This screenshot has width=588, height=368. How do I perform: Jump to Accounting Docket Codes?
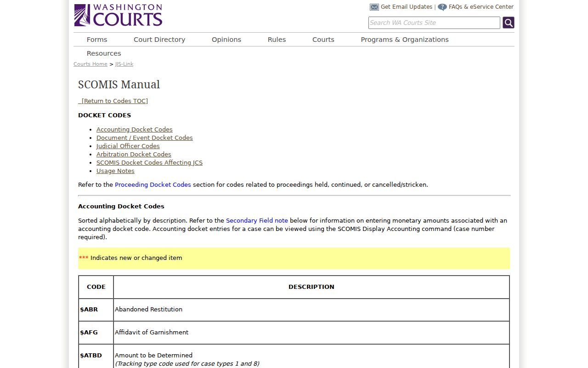[x=135, y=130]
